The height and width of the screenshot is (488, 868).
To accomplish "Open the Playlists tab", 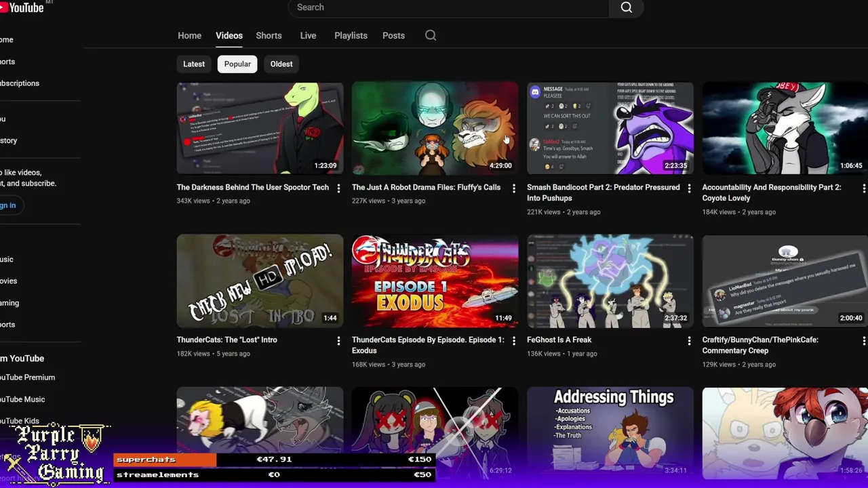I will tap(351, 35).
